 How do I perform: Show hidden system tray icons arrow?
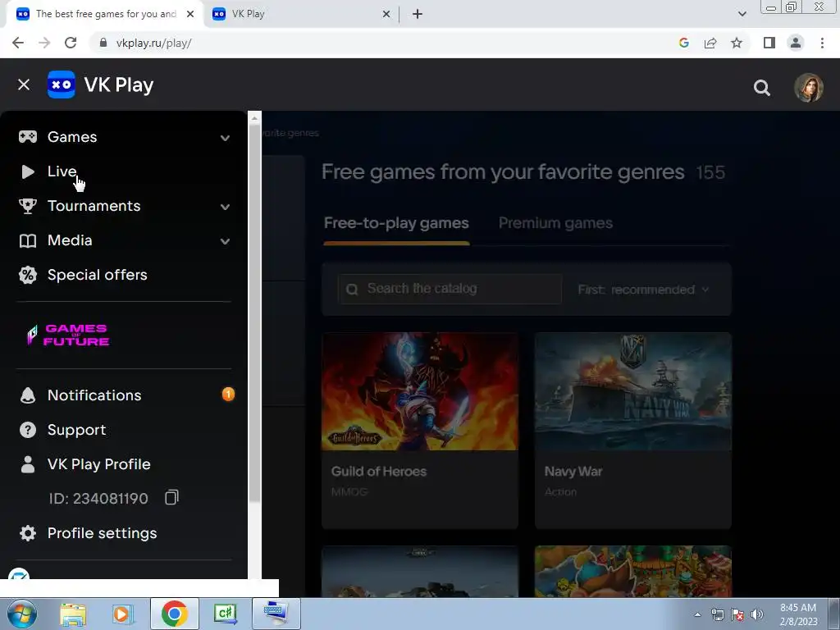pyautogui.click(x=697, y=614)
